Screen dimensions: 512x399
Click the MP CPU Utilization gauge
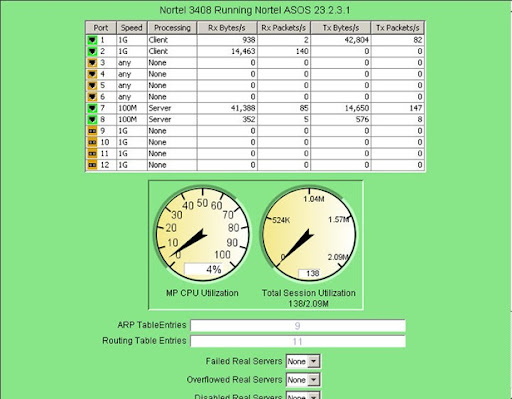pos(203,235)
